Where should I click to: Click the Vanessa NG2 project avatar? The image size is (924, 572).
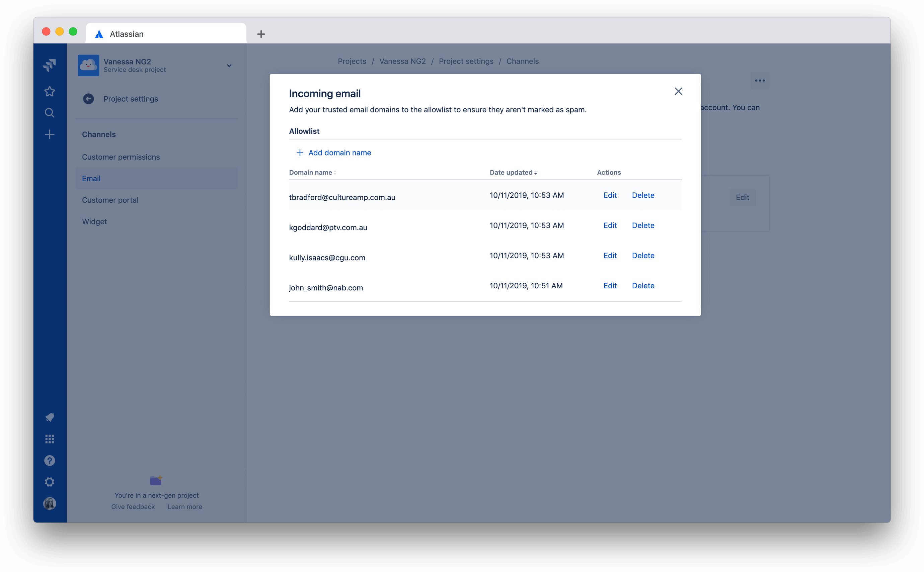[89, 65]
